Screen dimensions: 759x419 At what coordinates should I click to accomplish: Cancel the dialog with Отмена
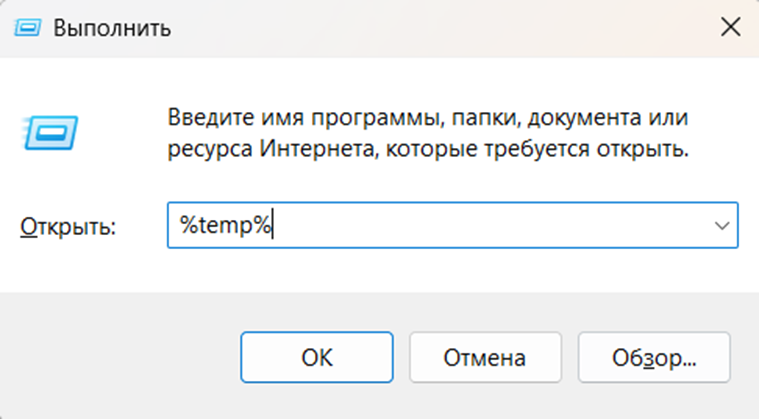pos(482,357)
